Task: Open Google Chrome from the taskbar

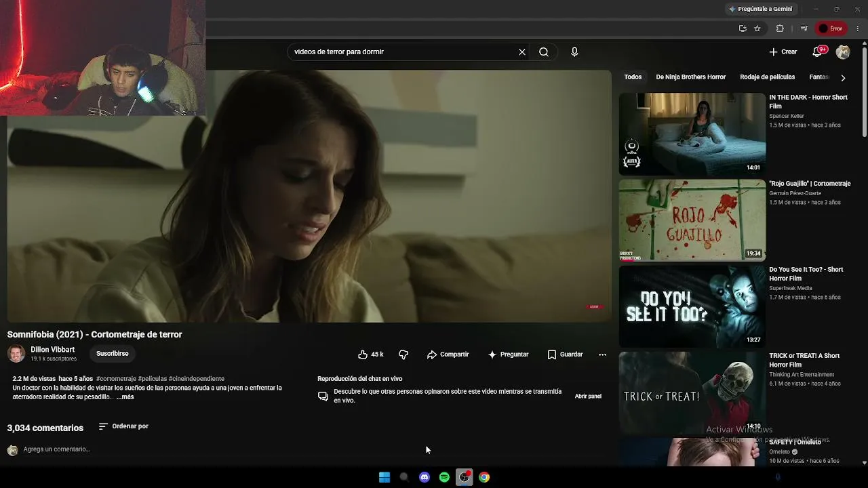Action: [x=484, y=477]
